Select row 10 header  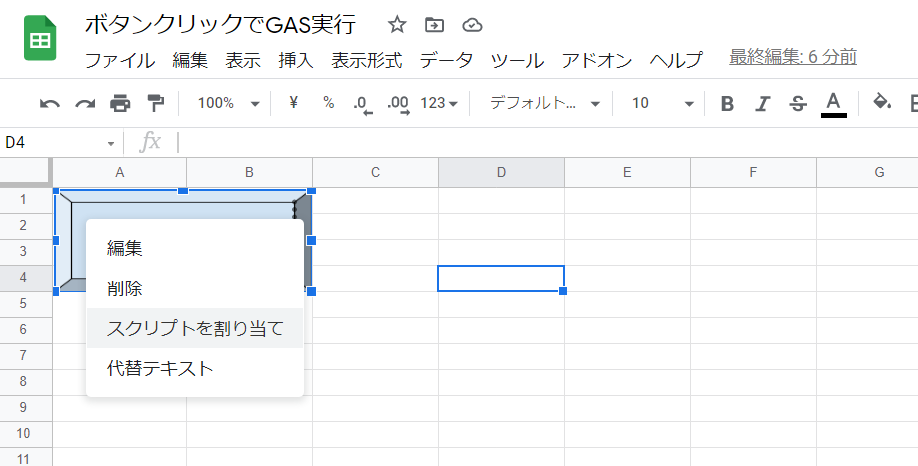pyautogui.click(x=26, y=433)
